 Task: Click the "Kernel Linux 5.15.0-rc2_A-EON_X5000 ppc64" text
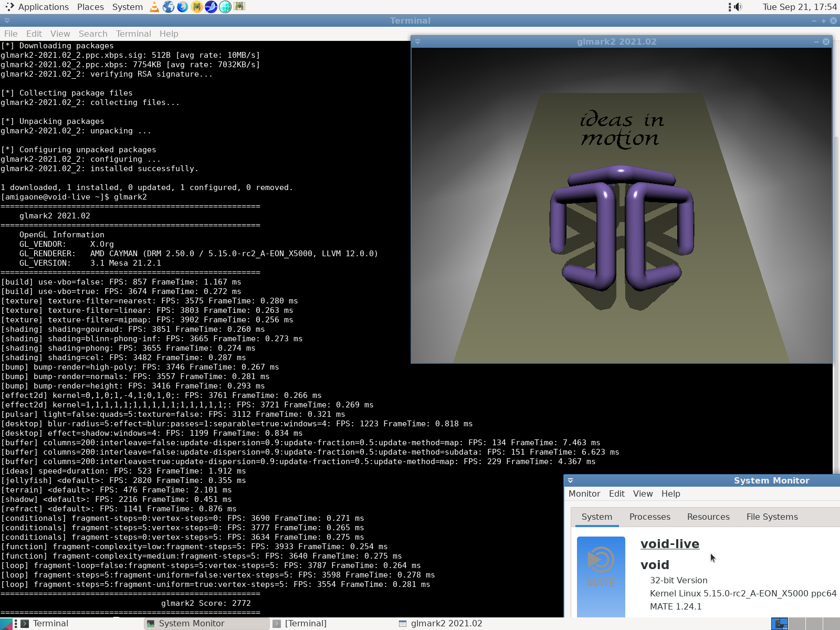pos(743,593)
